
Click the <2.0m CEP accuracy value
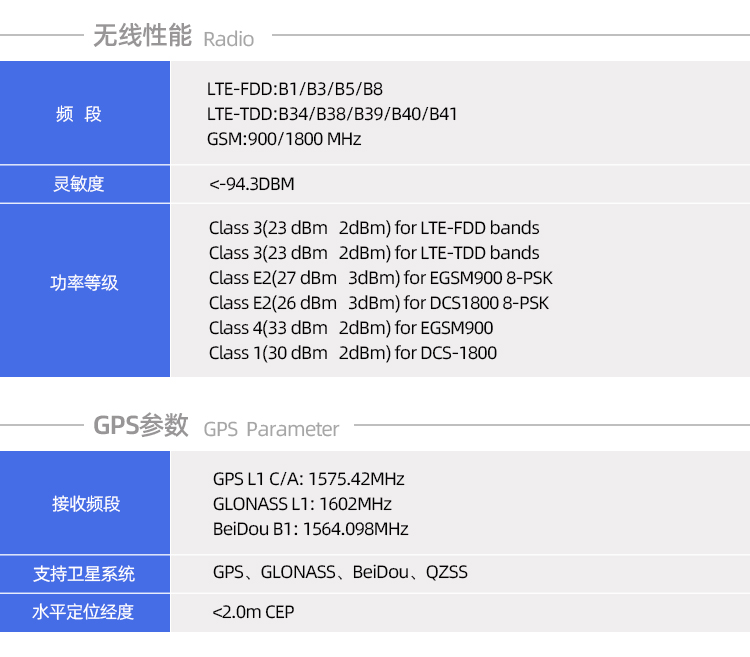[x=253, y=611]
